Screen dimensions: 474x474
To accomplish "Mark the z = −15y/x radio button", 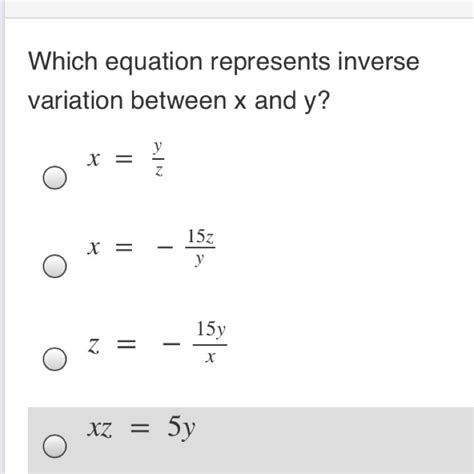I will click(x=55, y=359).
